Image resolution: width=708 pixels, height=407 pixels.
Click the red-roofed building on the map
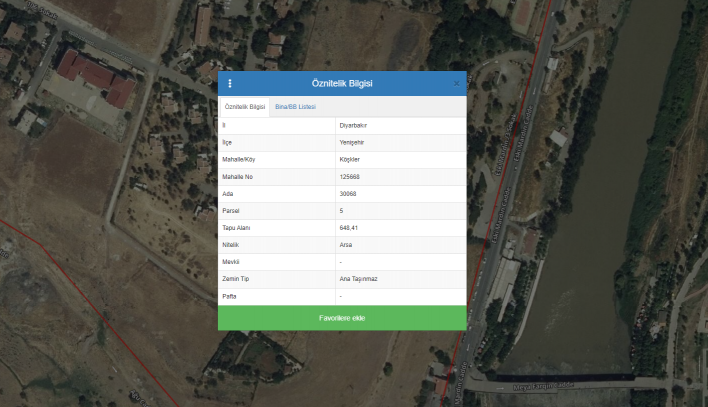point(95,78)
